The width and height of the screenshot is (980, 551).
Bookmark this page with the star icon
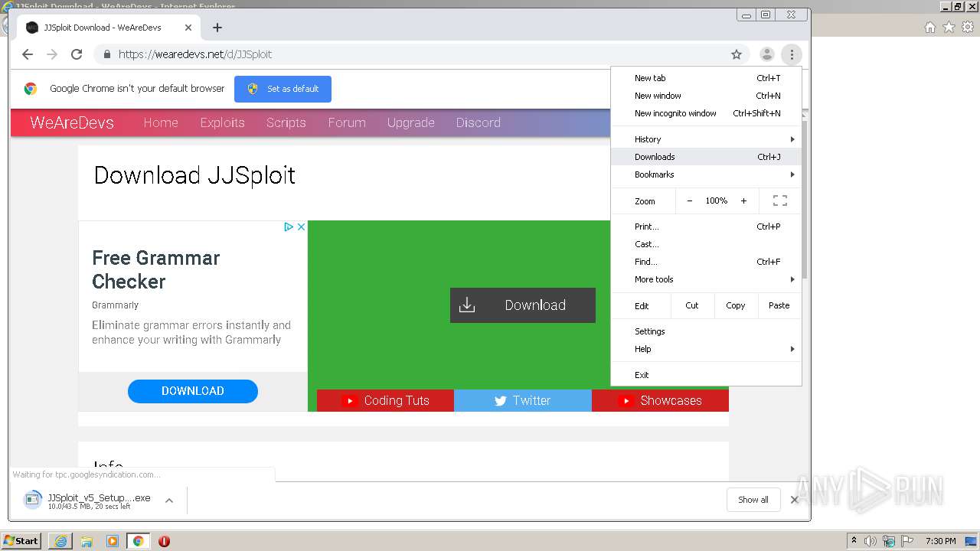click(x=737, y=54)
